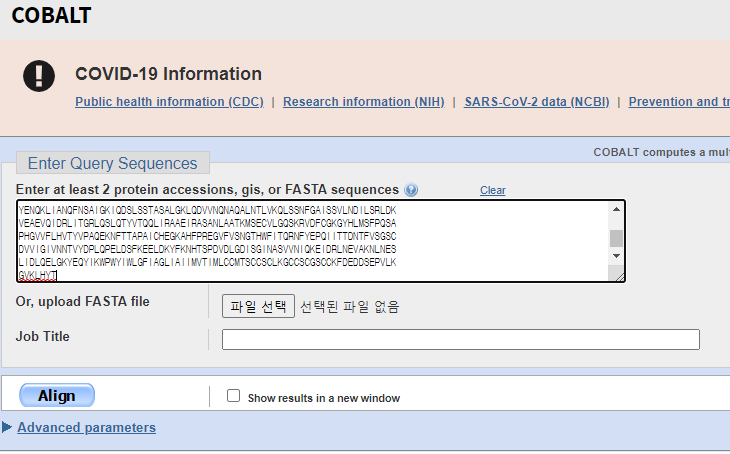
Task: Click the Job Title input field
Action: click(460, 339)
